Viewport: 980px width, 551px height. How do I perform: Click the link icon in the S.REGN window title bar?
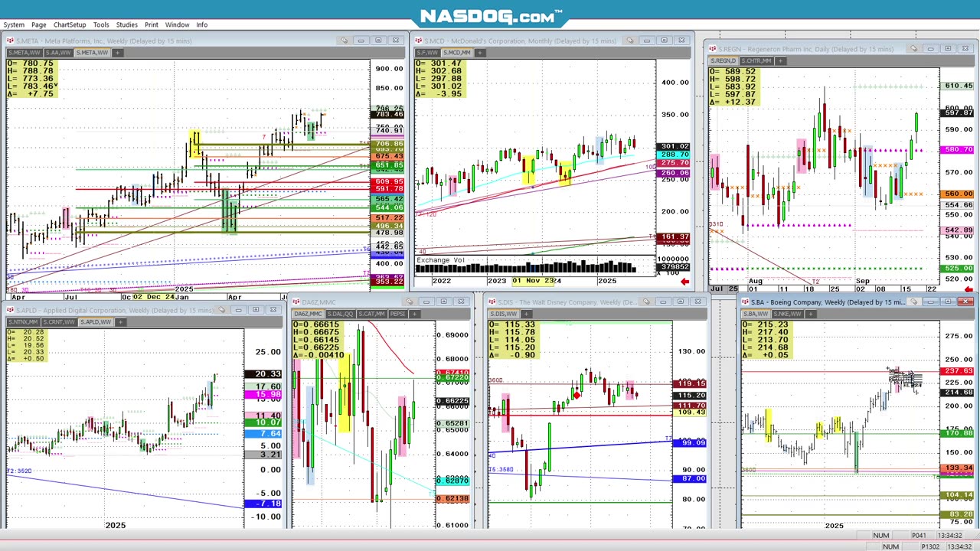coord(913,49)
